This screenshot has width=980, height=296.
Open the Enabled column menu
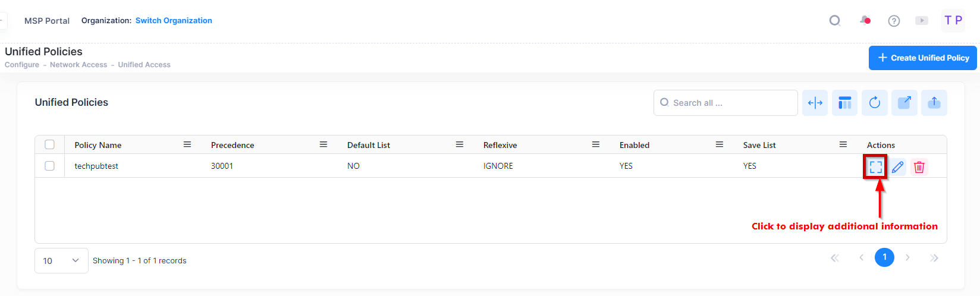click(x=719, y=144)
